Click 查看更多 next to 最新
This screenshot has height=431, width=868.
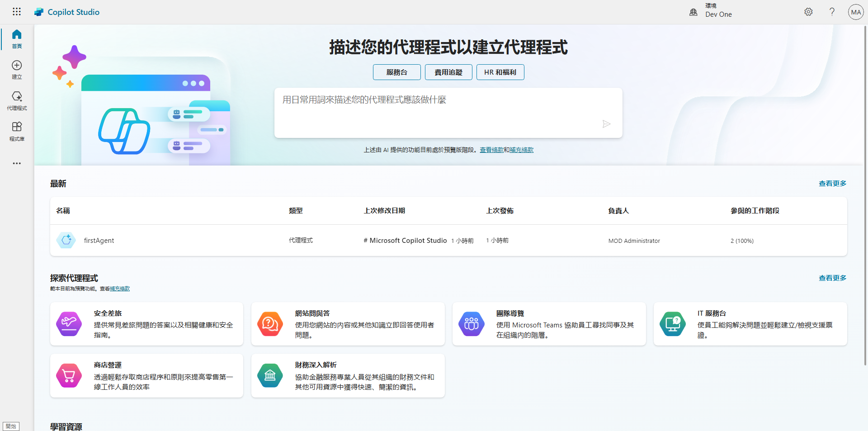(832, 184)
